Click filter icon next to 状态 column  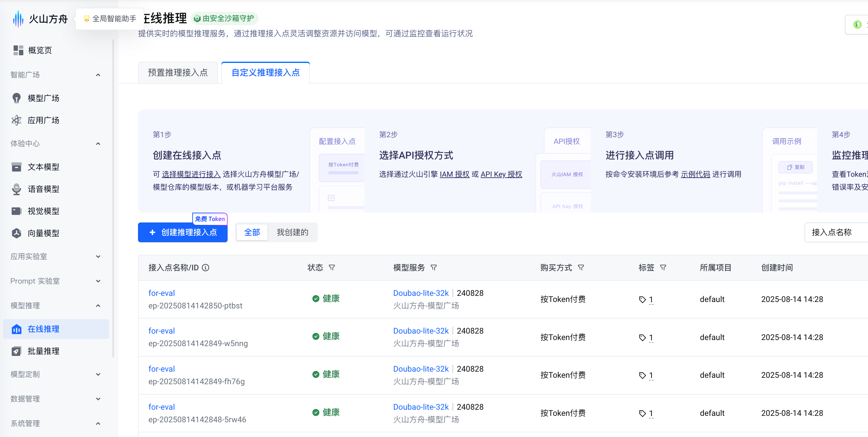tap(332, 268)
